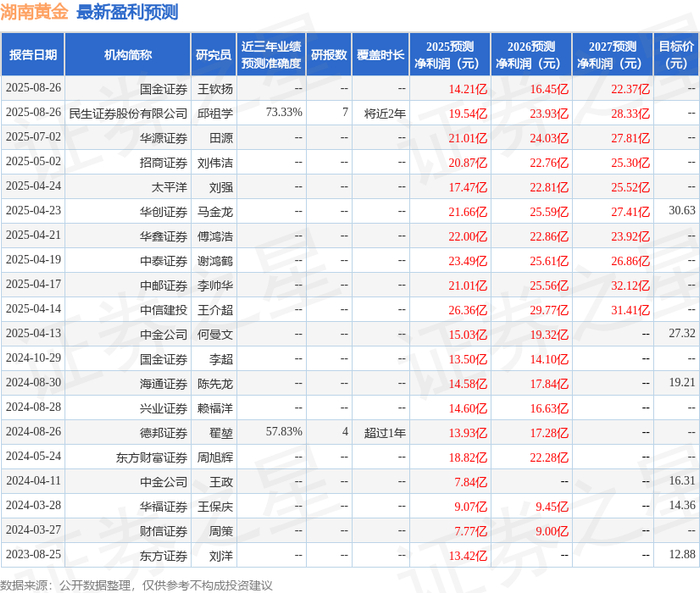Select the 东方财富证券 institution cell
Viewport: 700px width, 593px height.
tap(151, 457)
